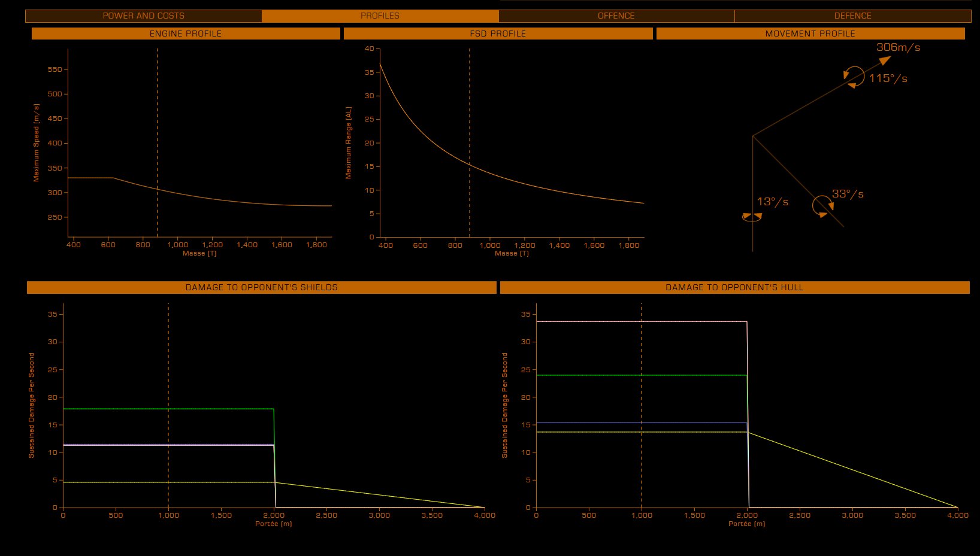Click the Damage to Opponent's Hull header
This screenshot has width=980, height=556.
[x=734, y=287]
